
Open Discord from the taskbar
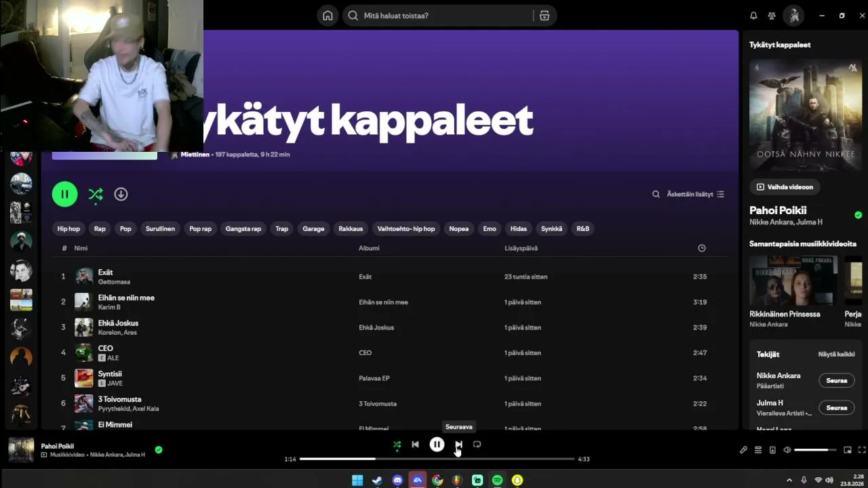click(x=397, y=481)
